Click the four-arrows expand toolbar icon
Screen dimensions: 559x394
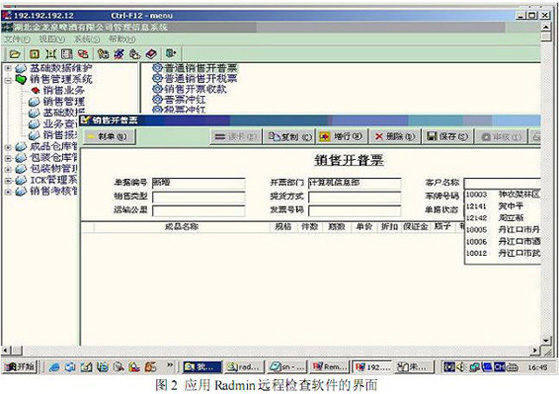(51, 54)
